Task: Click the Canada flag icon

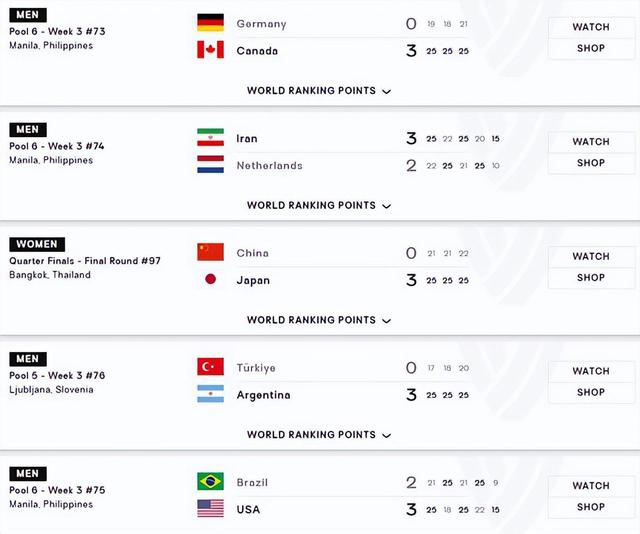Action: click(210, 50)
